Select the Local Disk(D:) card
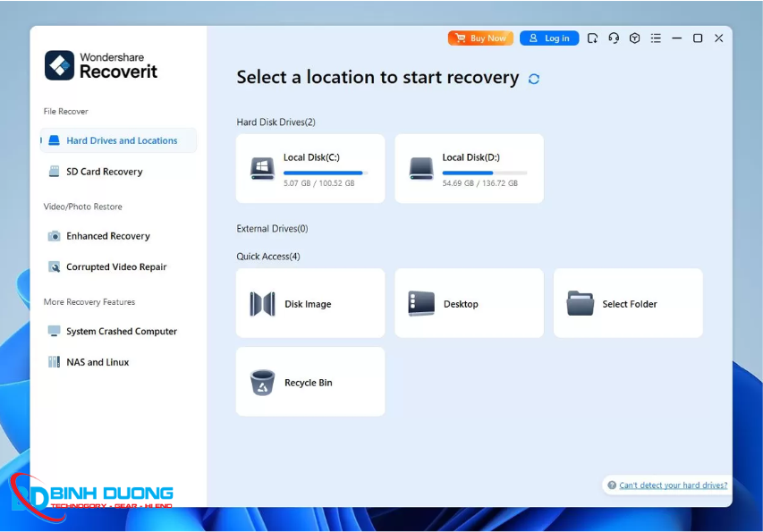The image size is (763, 532). coord(469,169)
